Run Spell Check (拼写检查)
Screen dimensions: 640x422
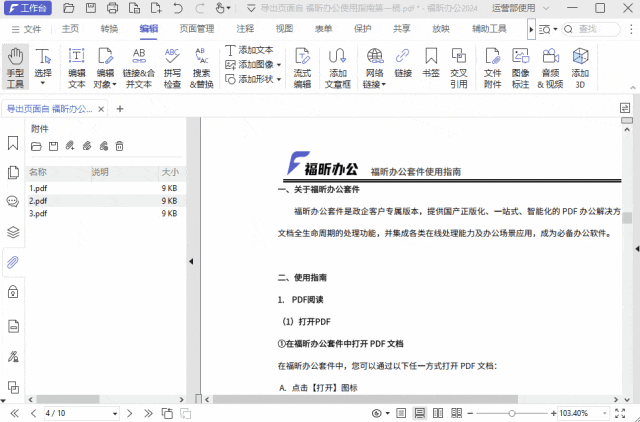(172, 67)
